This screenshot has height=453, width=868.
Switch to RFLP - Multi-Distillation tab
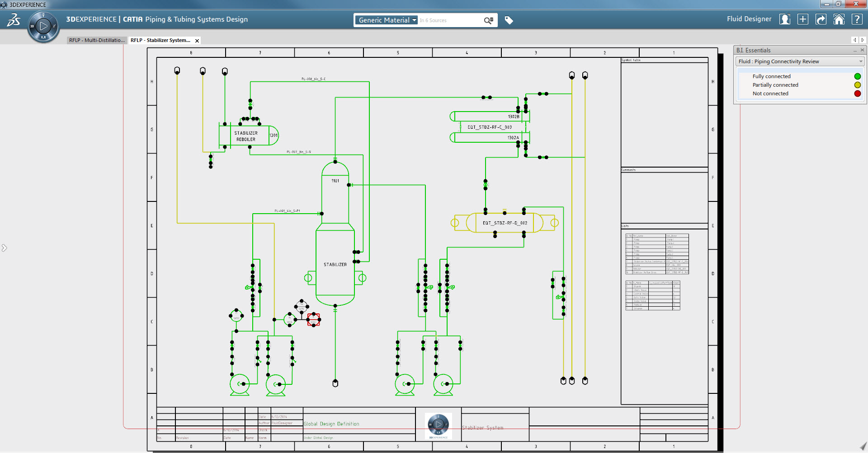97,40
